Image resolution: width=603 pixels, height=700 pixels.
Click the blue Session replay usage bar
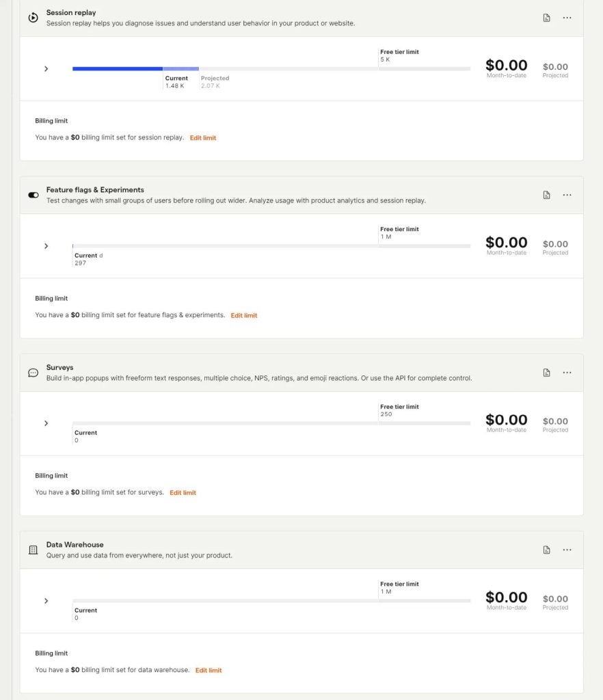click(x=118, y=69)
